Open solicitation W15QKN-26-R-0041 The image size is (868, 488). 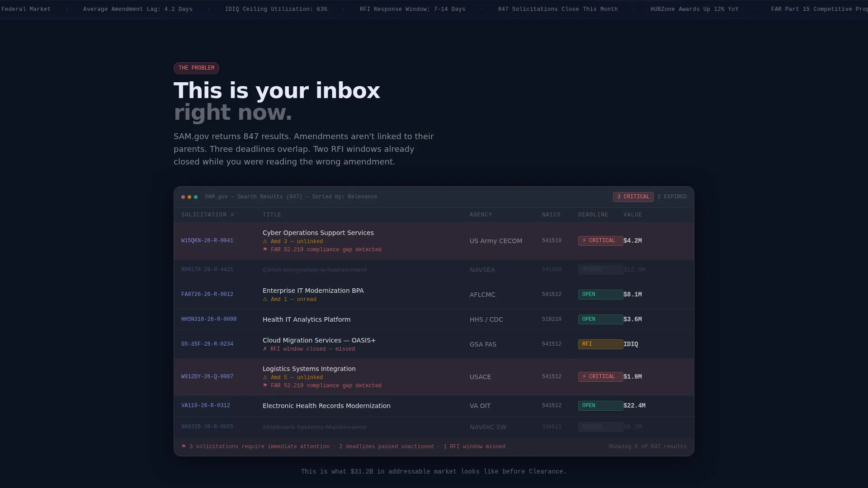point(207,241)
